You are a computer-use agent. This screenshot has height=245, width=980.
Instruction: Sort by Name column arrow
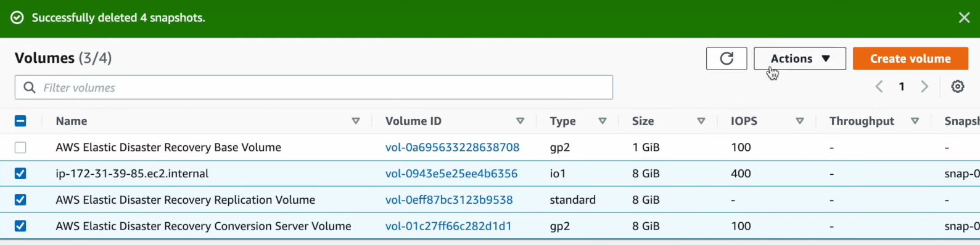click(x=356, y=121)
